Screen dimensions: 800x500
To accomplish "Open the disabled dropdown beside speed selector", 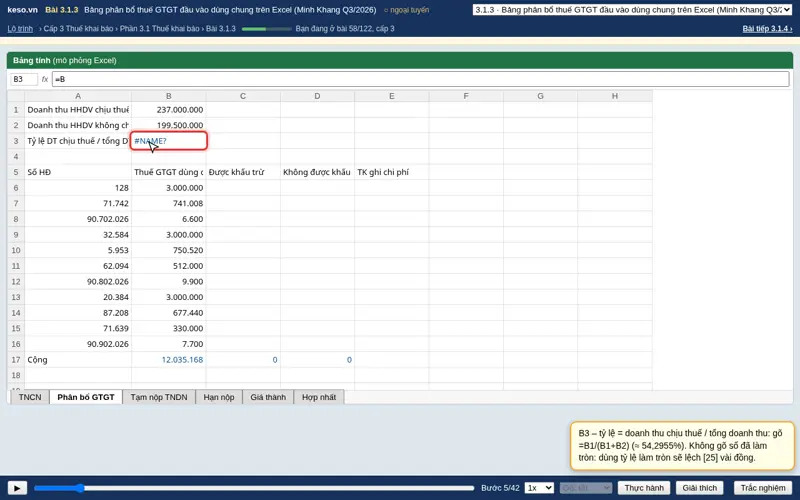I will (586, 488).
